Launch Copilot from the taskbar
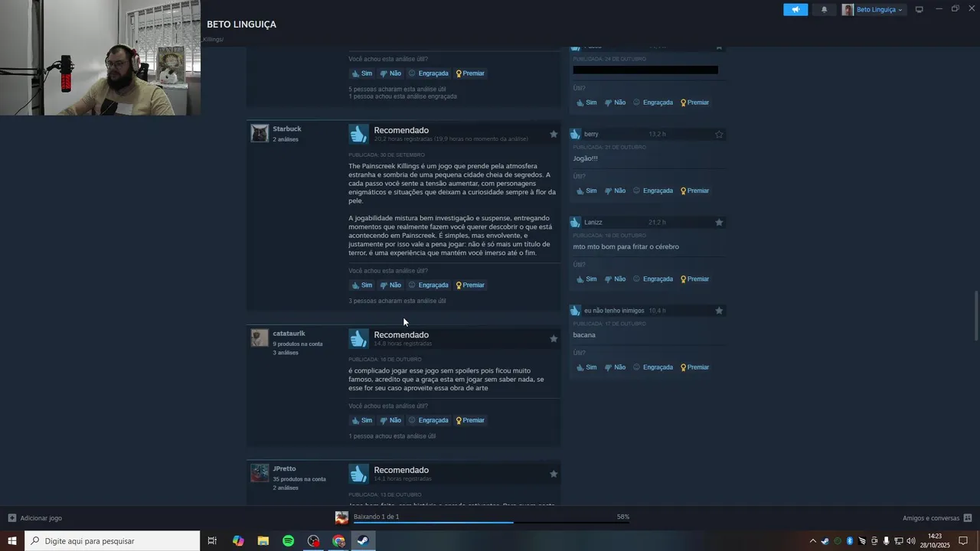 [x=238, y=541]
